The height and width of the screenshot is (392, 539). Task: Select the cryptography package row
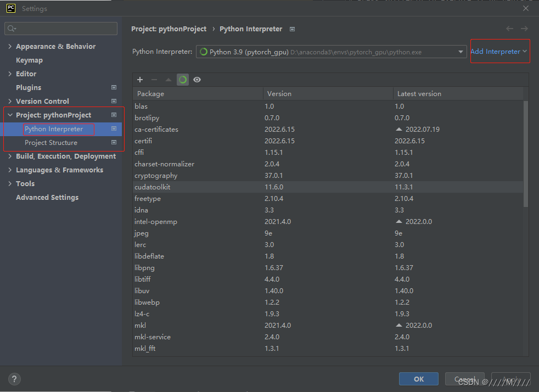point(328,175)
